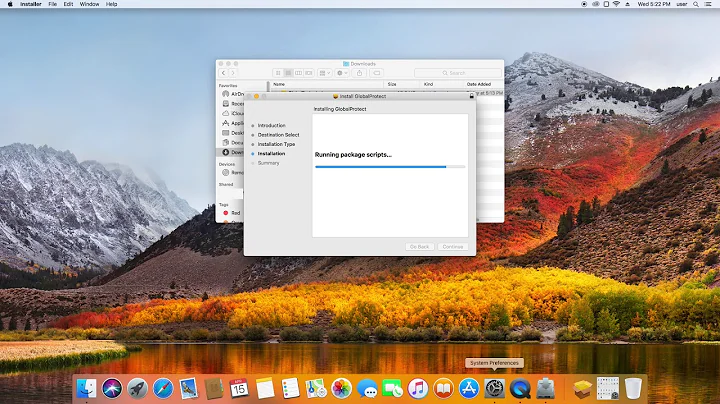Open Launchpad rocket icon in Dock
Screen dimensions: 720x404
click(x=137, y=389)
